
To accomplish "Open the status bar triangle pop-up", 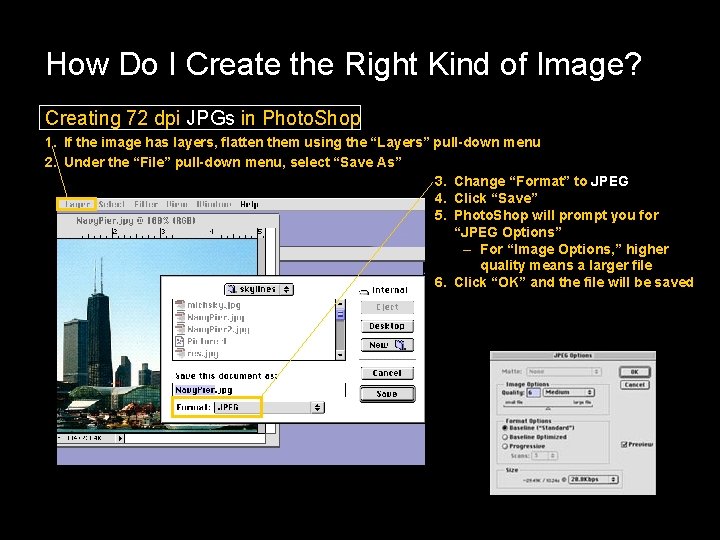I will point(120,438).
